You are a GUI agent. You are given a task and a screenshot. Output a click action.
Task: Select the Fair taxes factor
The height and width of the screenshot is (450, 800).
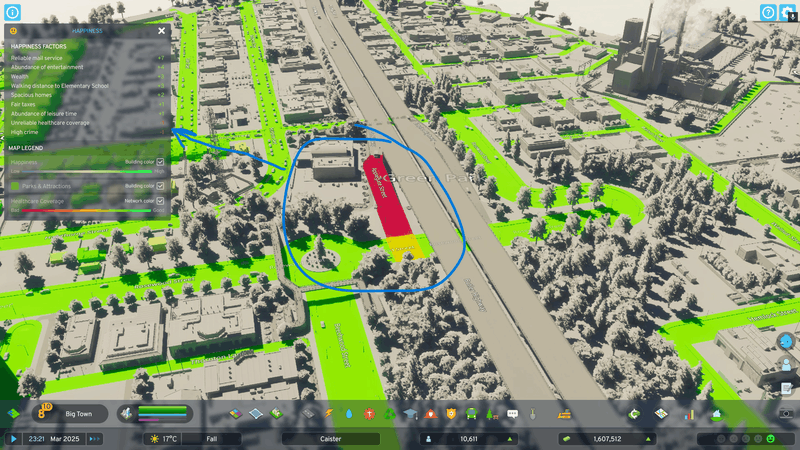(87, 104)
